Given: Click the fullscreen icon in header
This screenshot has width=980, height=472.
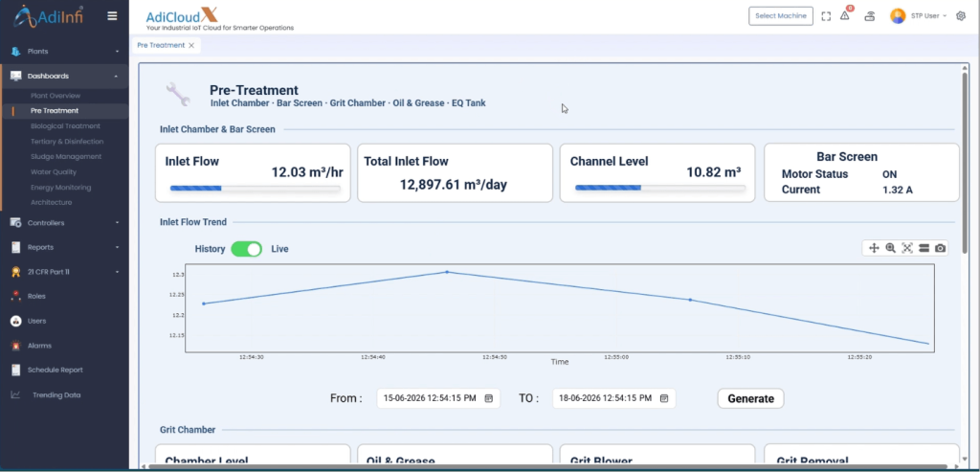Looking at the screenshot, I should [826, 17].
